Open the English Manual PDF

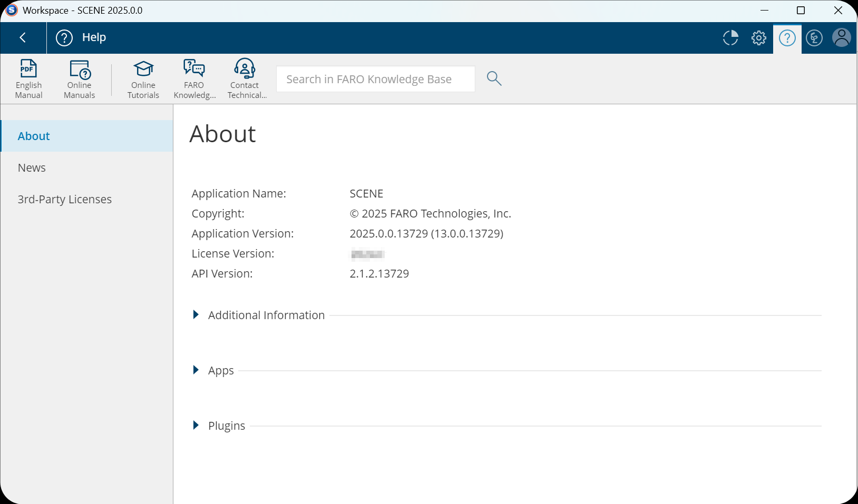click(x=28, y=79)
